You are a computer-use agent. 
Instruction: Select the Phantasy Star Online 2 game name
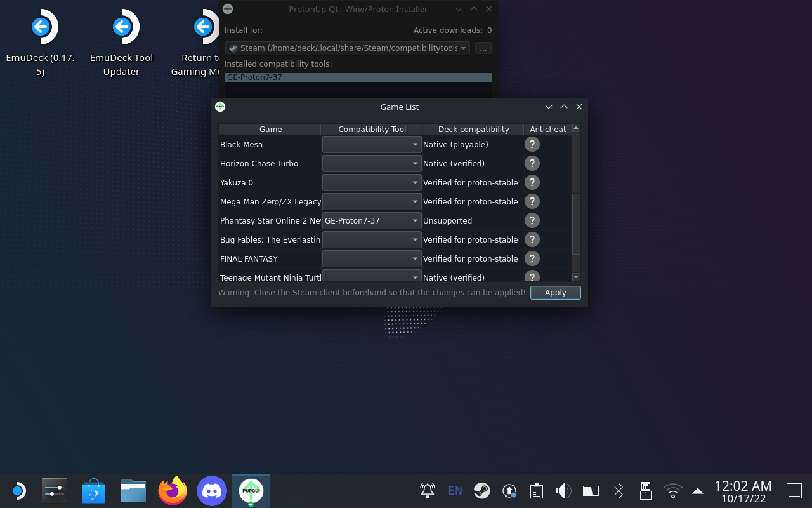pos(271,221)
